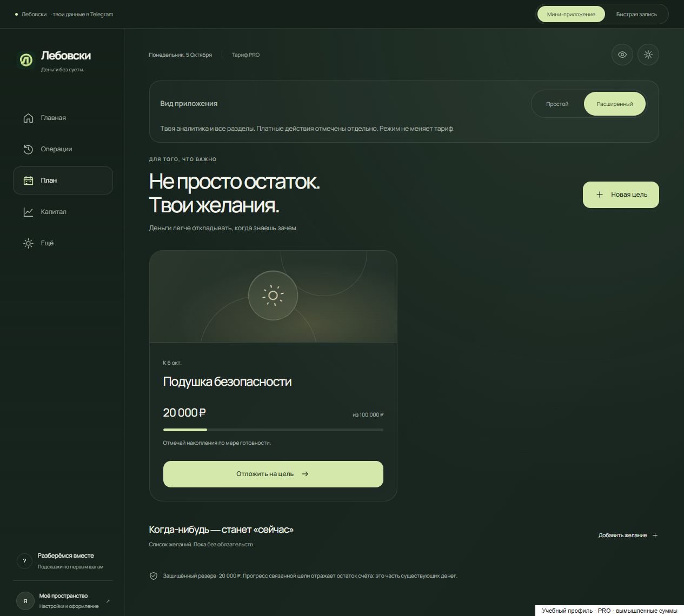Open Разберёмся вместе hints
This screenshot has height=616, width=684.
[63, 561]
